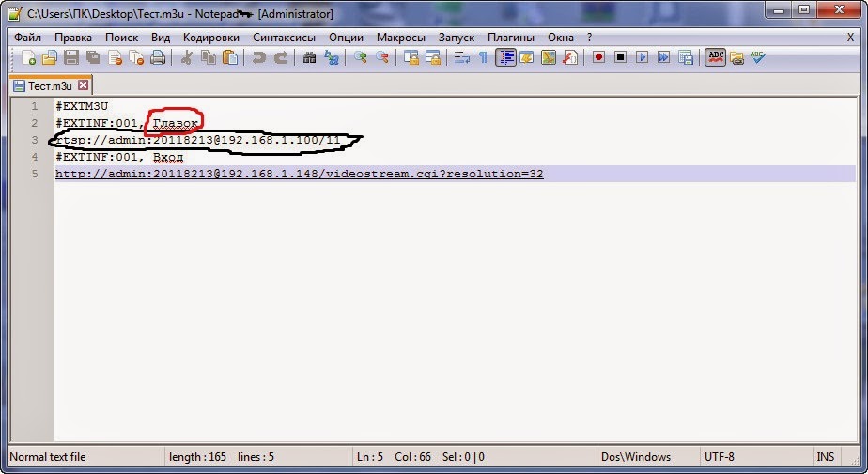The image size is (868, 474).
Task: Open the Поиск menu
Action: tap(122, 38)
